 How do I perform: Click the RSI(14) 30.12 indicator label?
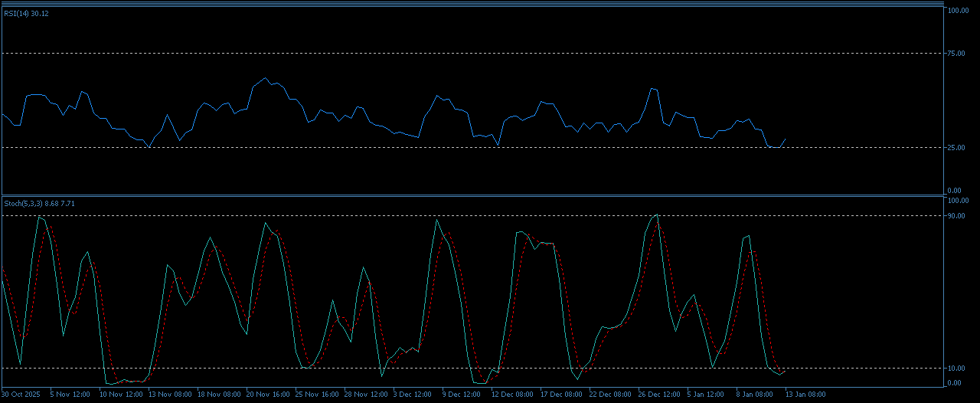[27, 13]
